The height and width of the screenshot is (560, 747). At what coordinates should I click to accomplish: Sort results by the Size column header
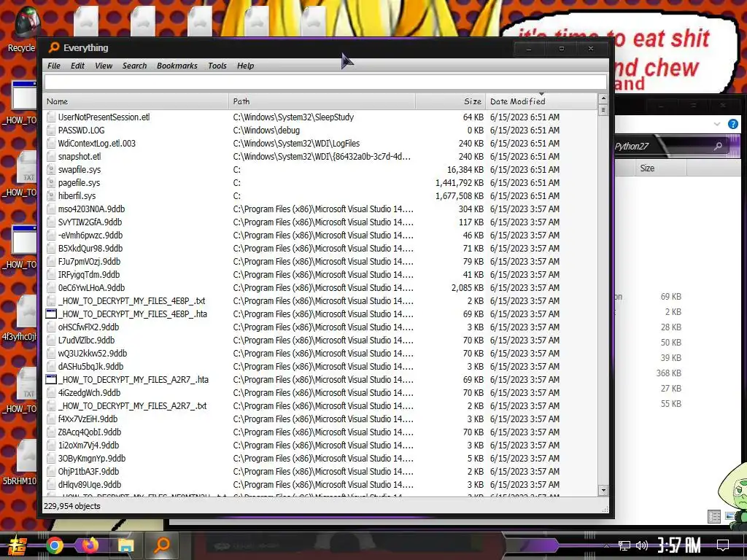coord(451,101)
